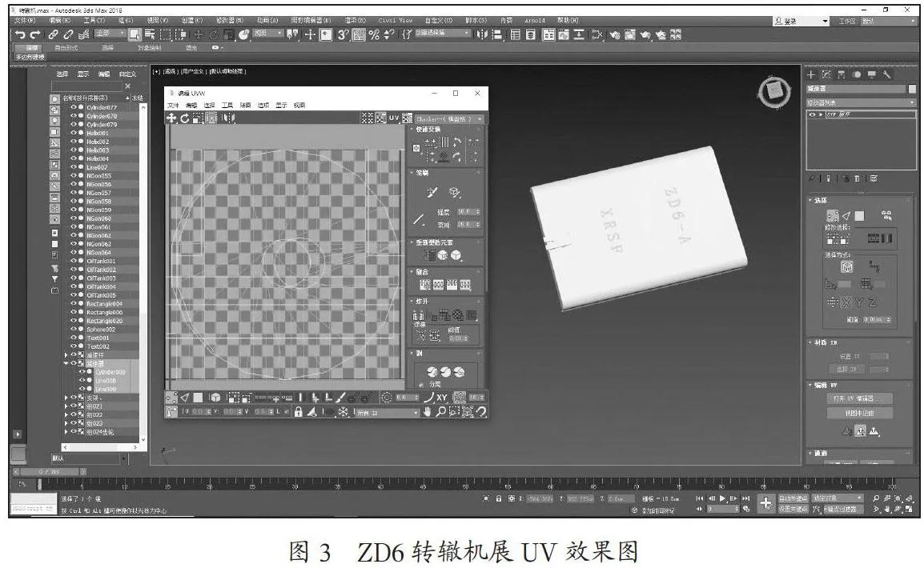This screenshot has width=924, height=568.
Task: Click the Mirror tool in main toolbar
Action: 482,34
